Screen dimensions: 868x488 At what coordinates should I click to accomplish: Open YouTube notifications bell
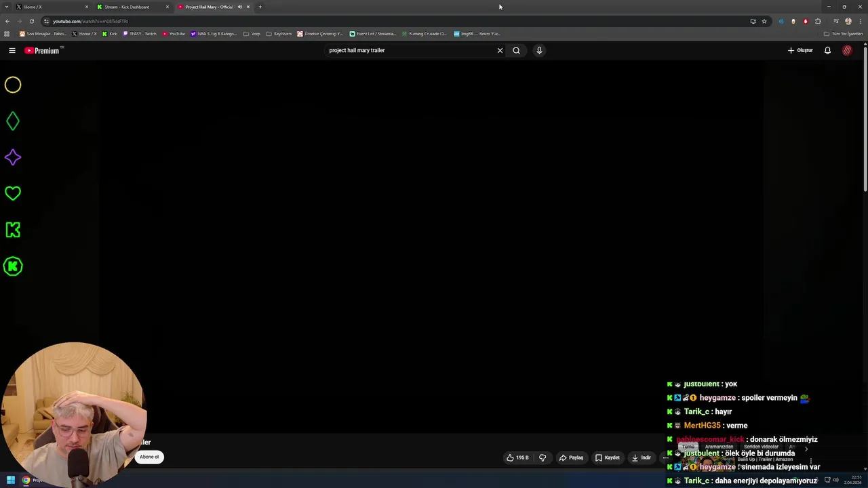pos(827,50)
